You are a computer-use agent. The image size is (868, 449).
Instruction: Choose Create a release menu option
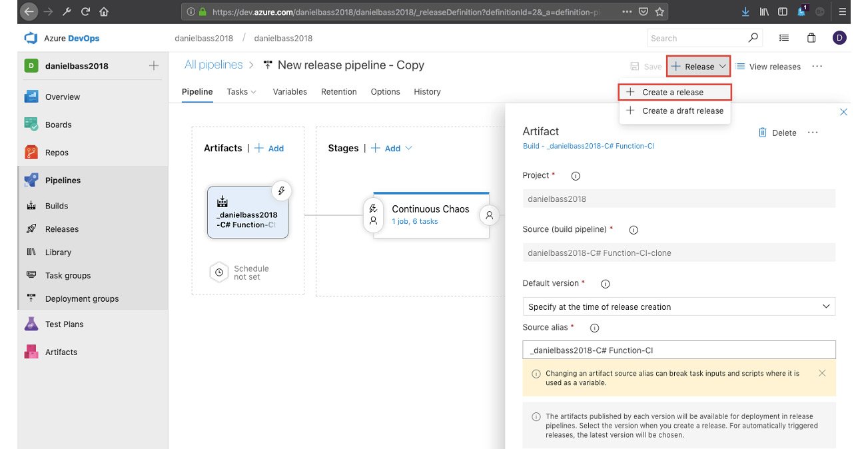(x=675, y=92)
